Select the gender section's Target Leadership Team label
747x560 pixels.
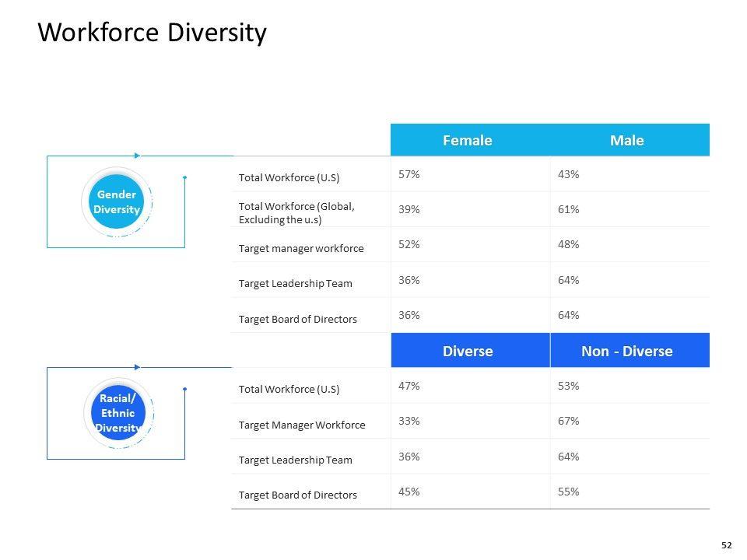296,284
